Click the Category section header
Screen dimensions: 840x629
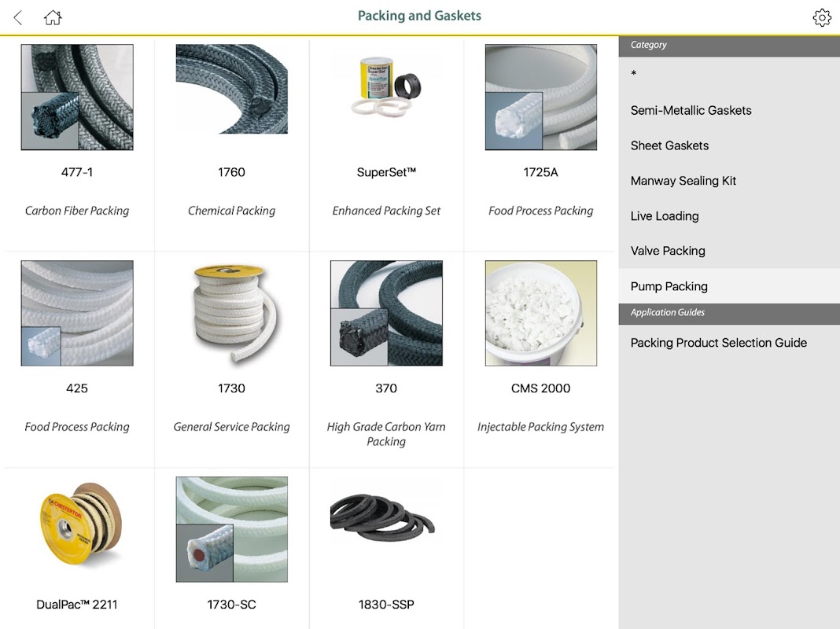729,46
